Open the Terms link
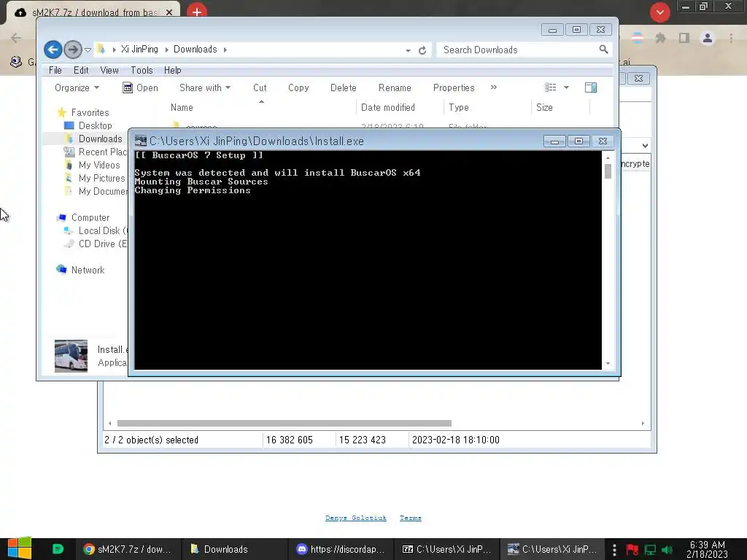747x560 pixels. [410, 518]
